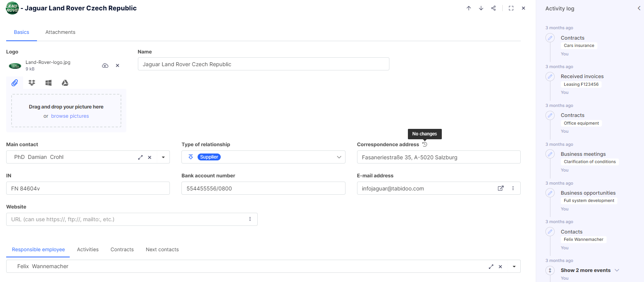644x282 pixels.
Task: Switch to Activities tab
Action: [88, 250]
